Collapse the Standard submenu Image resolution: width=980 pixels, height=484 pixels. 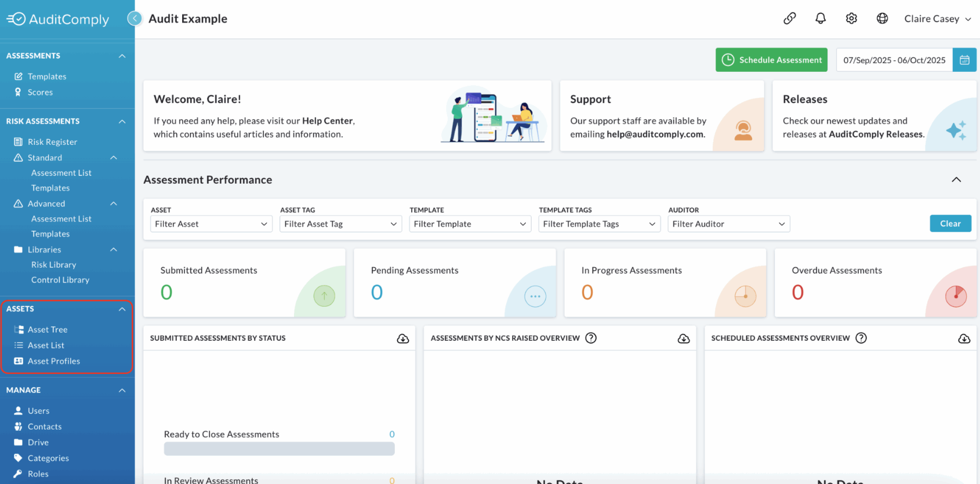click(114, 158)
